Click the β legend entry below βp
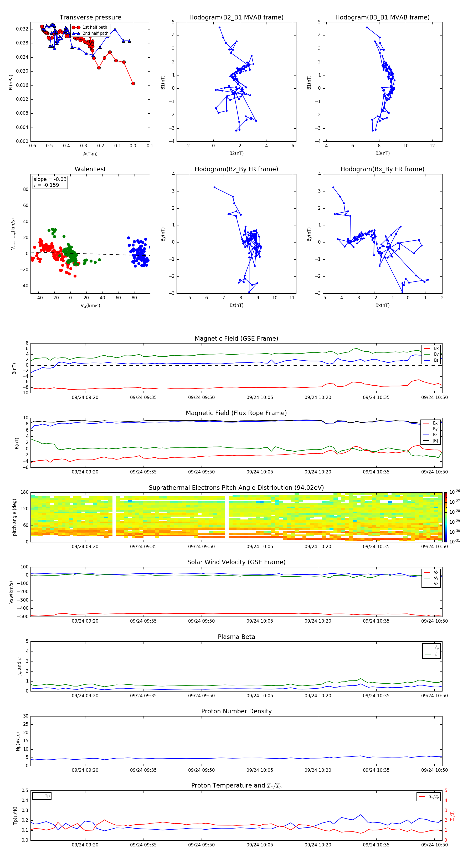473x868 pixels. pos(431,654)
